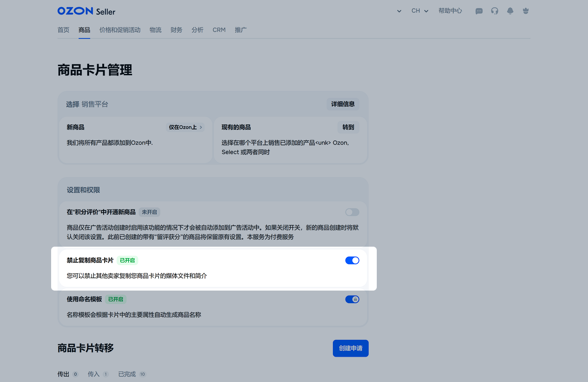Viewport: 588px width, 382px height.
Task: Toggle the 禁止复制商品卡片 switch off
Action: pos(352,260)
